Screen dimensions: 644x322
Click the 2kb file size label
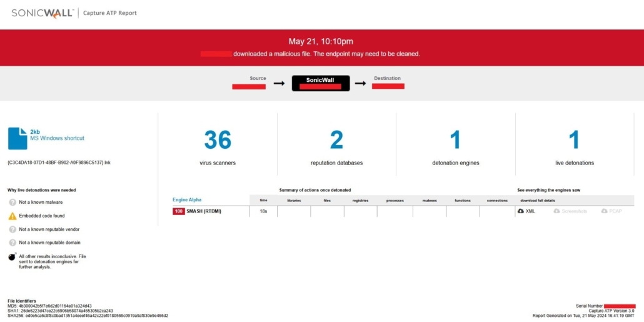34,132
